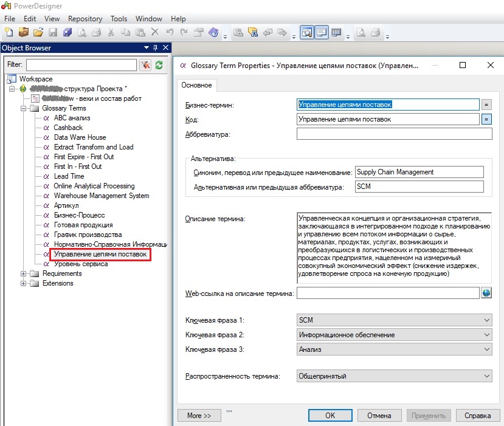Click the OK button

tap(330, 416)
